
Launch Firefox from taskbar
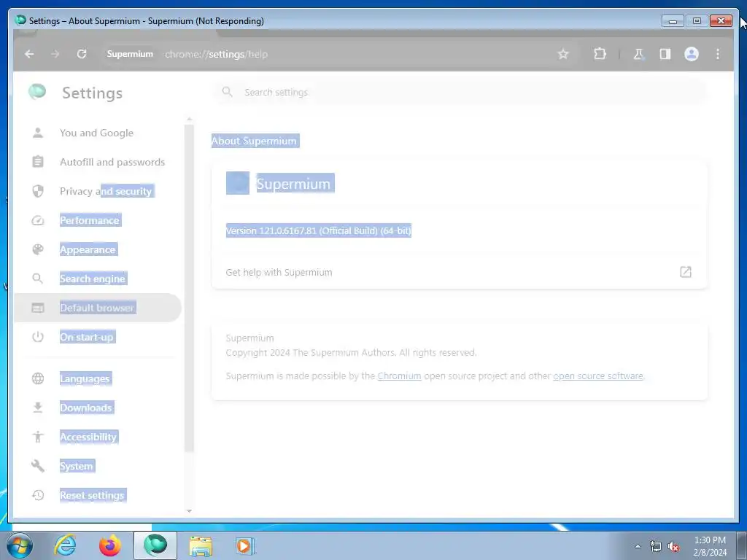click(x=109, y=545)
